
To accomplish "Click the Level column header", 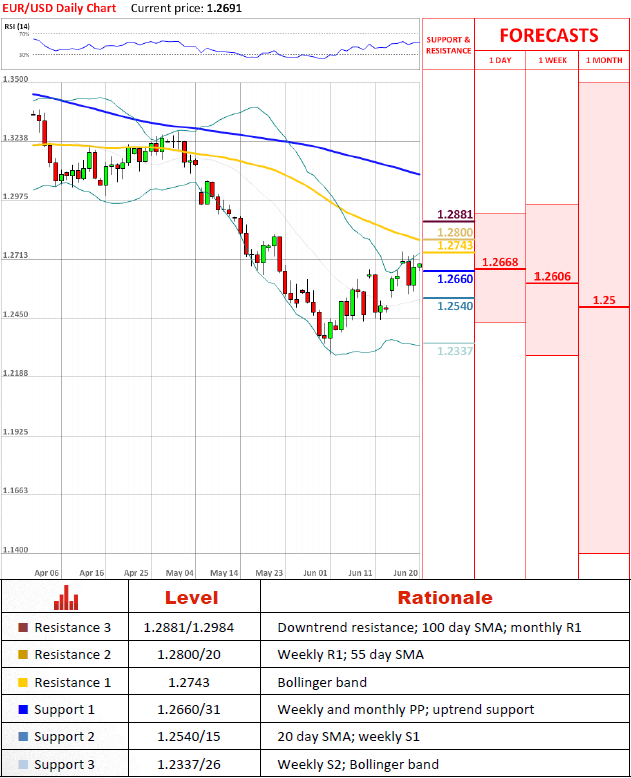I will (191, 597).
